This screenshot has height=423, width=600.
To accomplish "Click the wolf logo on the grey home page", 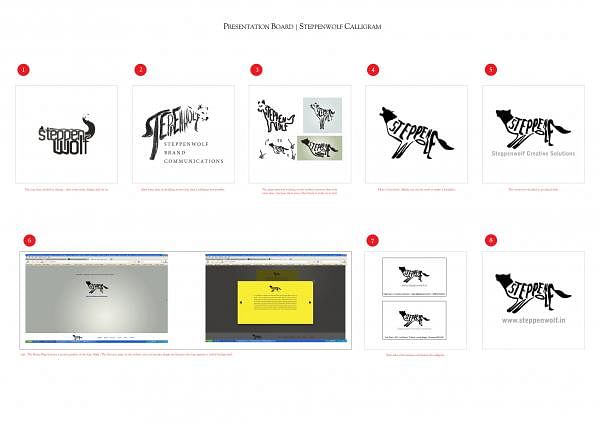I will coord(97,288).
